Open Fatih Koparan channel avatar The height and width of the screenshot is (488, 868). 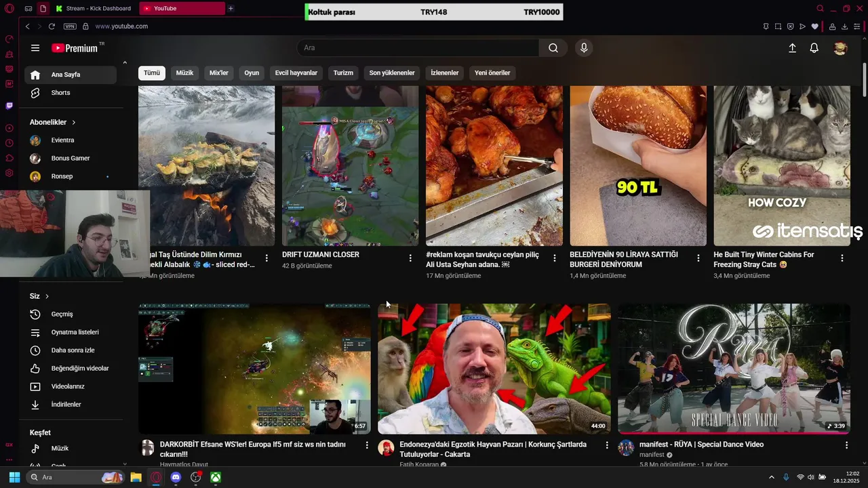click(x=387, y=447)
